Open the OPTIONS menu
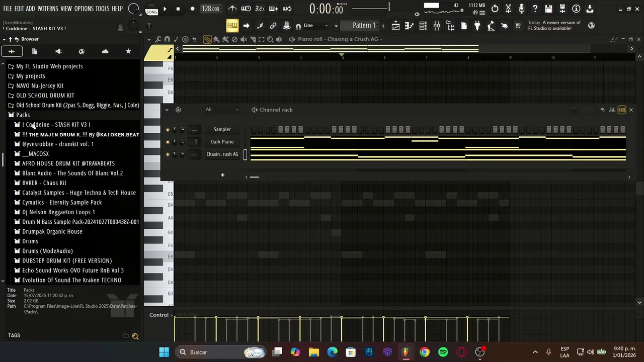The height and width of the screenshot is (362, 644). click(x=84, y=9)
